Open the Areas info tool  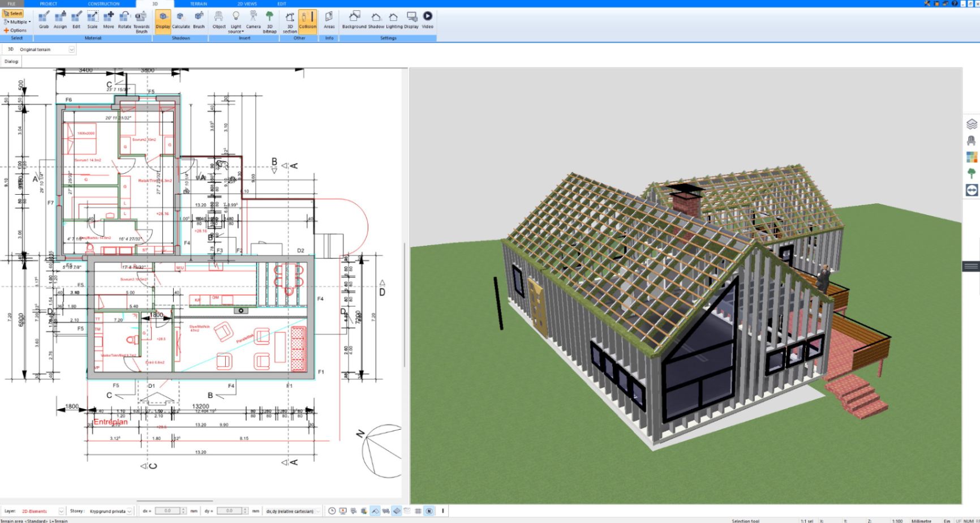click(329, 20)
